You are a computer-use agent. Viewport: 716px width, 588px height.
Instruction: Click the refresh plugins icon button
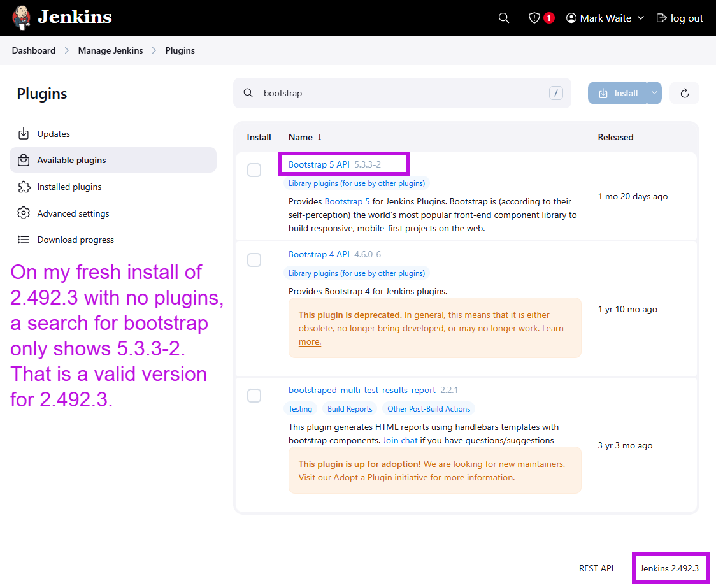click(685, 93)
